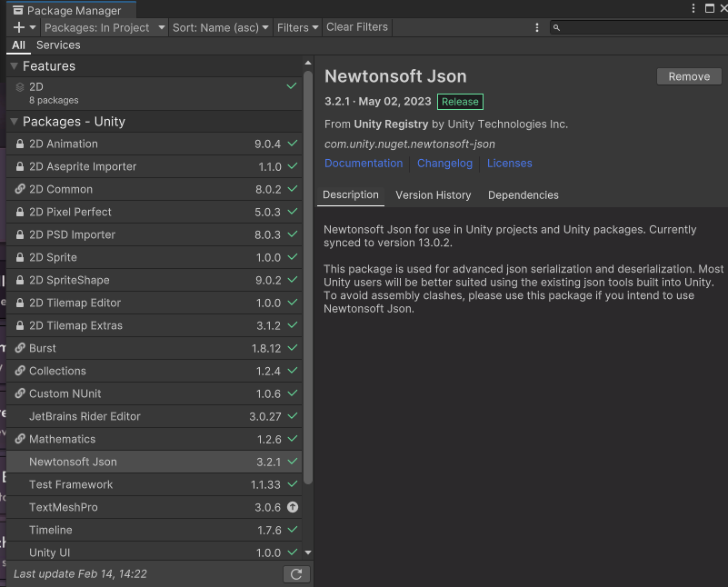
Task: Click the search magnifier icon
Action: 556,28
